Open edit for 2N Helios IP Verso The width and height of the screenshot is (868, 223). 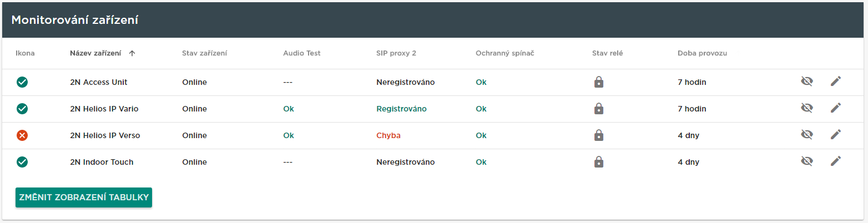pos(836,135)
